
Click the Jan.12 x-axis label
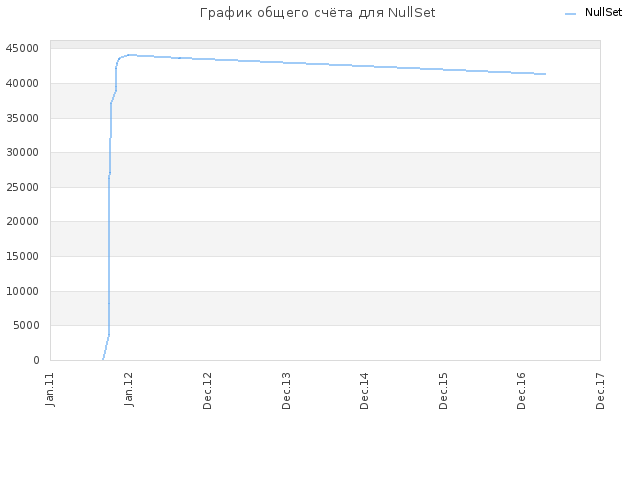(129, 389)
